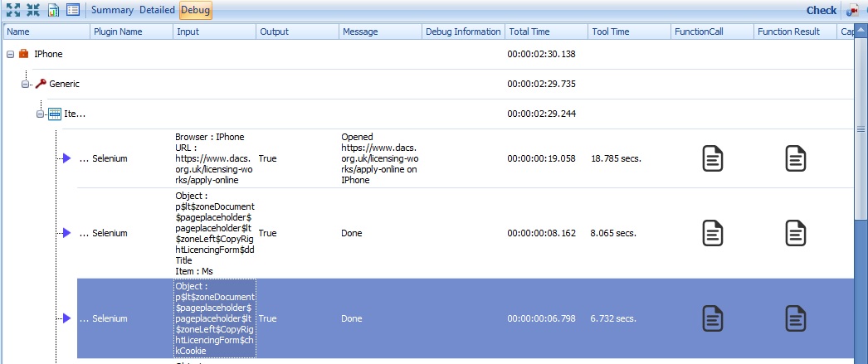The image size is (868, 364).
Task: Click the 18.785 secs. tool time
Action: [616, 158]
